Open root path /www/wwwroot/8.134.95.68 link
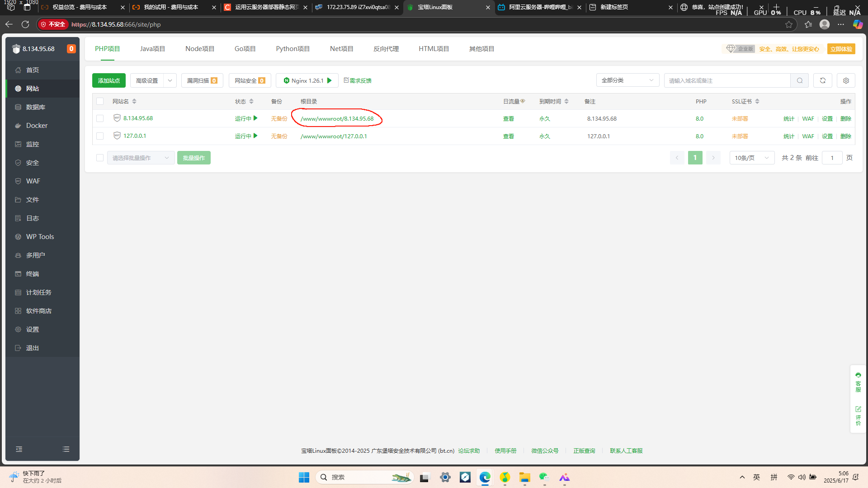868x488 pixels. click(x=337, y=119)
